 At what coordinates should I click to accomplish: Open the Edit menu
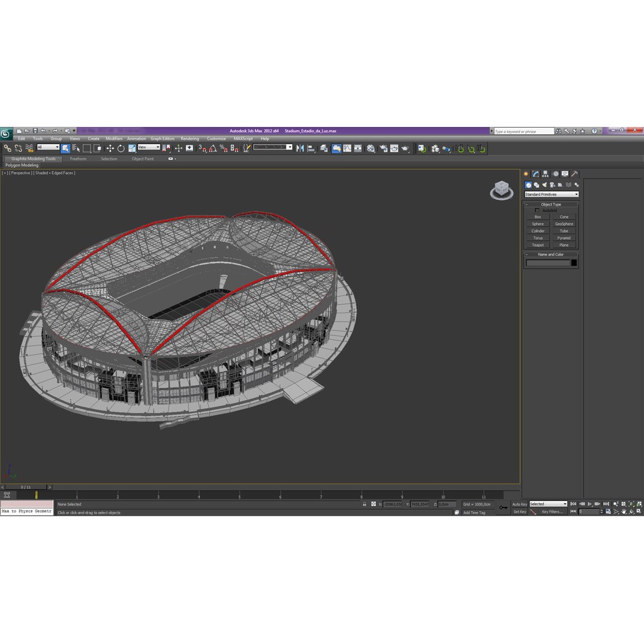pos(21,139)
